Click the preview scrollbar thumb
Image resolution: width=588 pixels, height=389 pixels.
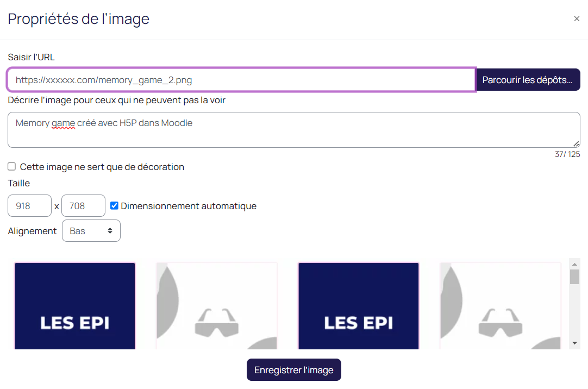click(x=574, y=277)
